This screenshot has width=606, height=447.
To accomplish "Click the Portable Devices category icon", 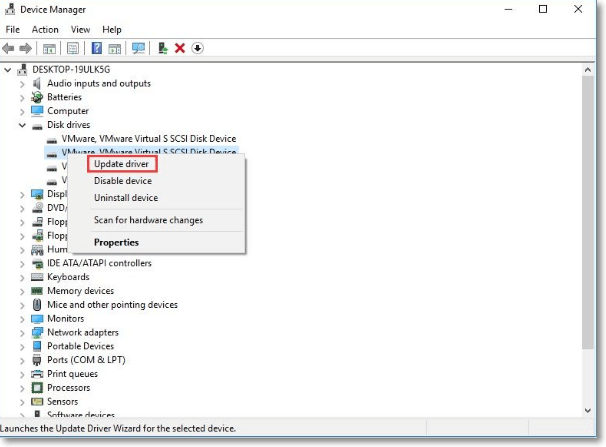I will click(37, 346).
